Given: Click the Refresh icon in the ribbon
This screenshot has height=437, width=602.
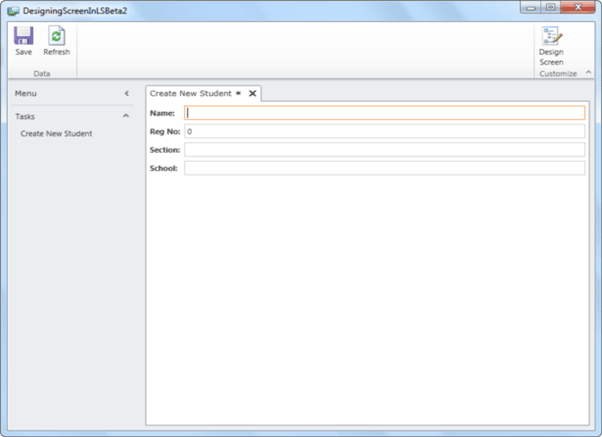Looking at the screenshot, I should pyautogui.click(x=56, y=36).
